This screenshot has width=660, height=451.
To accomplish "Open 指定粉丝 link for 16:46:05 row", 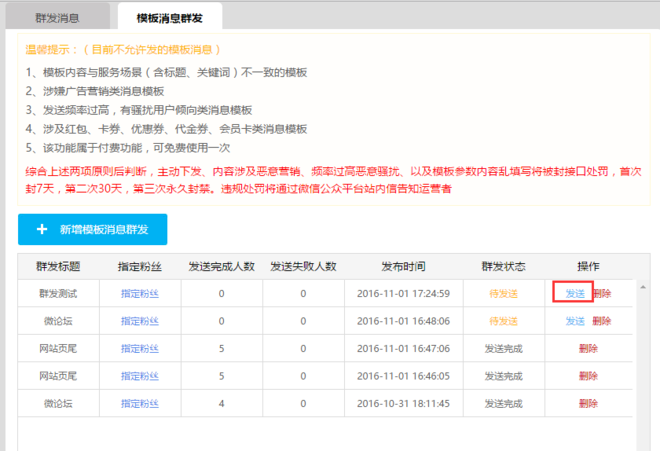I will (140, 376).
